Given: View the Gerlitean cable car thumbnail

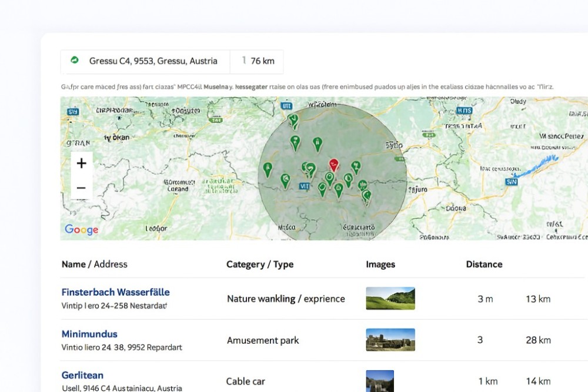Looking at the screenshot, I should pos(380,380).
